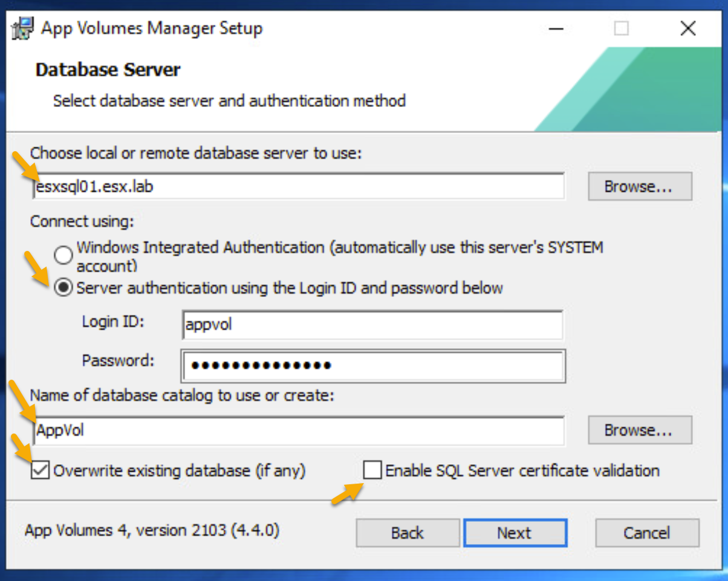Click the App Volumes installer title bar icon

click(x=23, y=29)
